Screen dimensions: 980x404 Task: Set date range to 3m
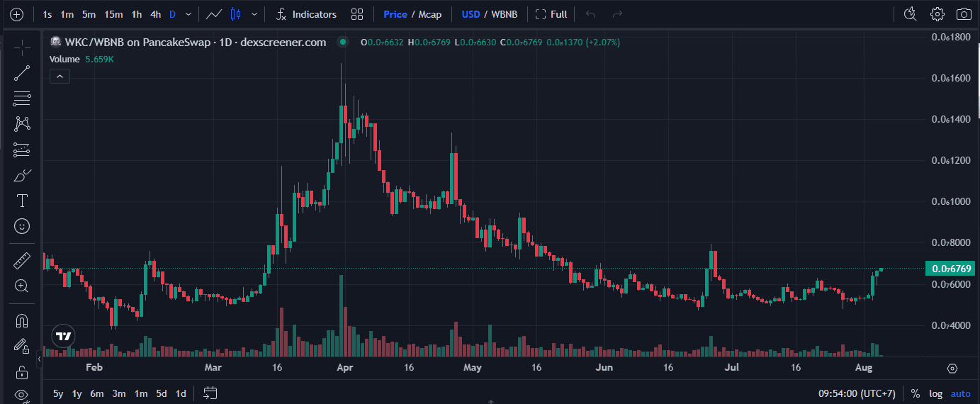coord(119,393)
